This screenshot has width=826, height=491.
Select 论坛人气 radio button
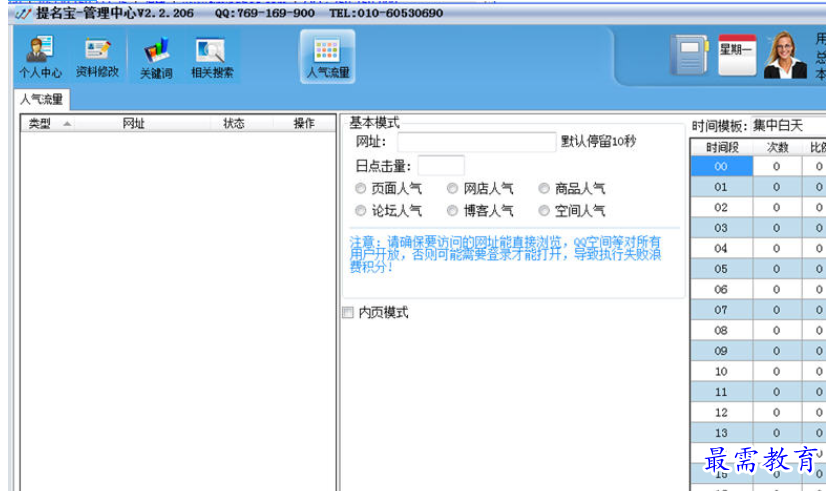click(360, 211)
